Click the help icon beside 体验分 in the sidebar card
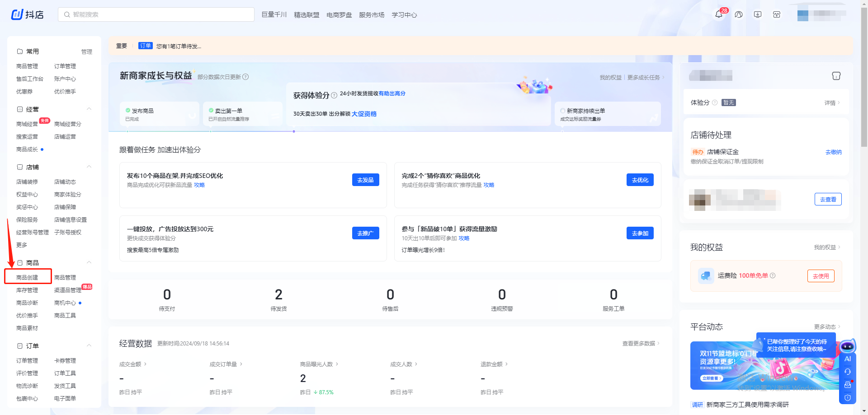 pos(715,103)
